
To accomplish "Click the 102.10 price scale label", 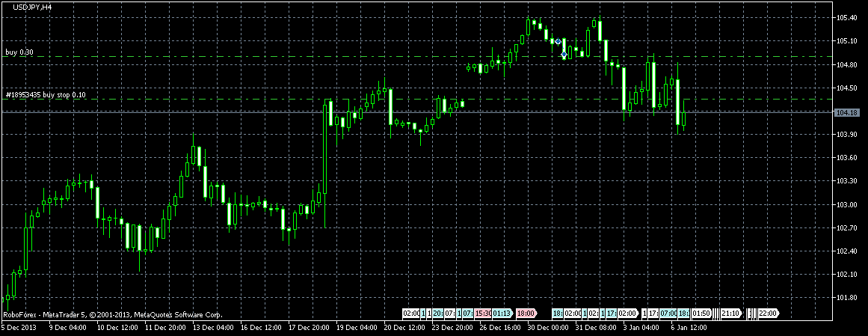I will (847, 275).
